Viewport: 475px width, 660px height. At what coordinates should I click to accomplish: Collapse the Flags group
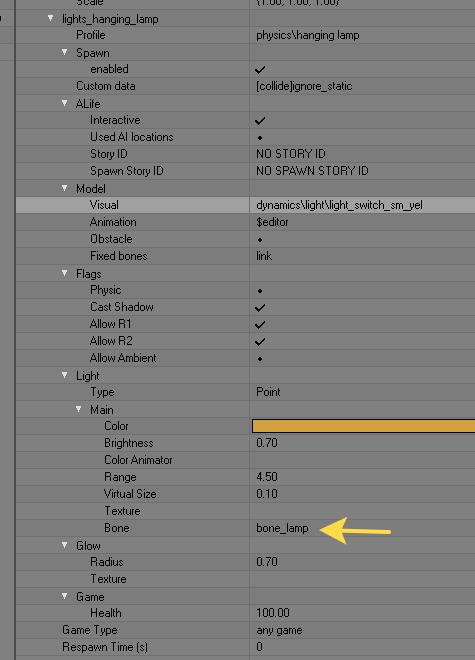point(64,273)
